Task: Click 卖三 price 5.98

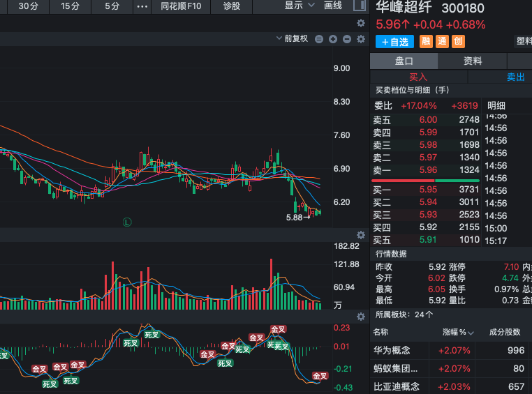Action: pos(428,144)
